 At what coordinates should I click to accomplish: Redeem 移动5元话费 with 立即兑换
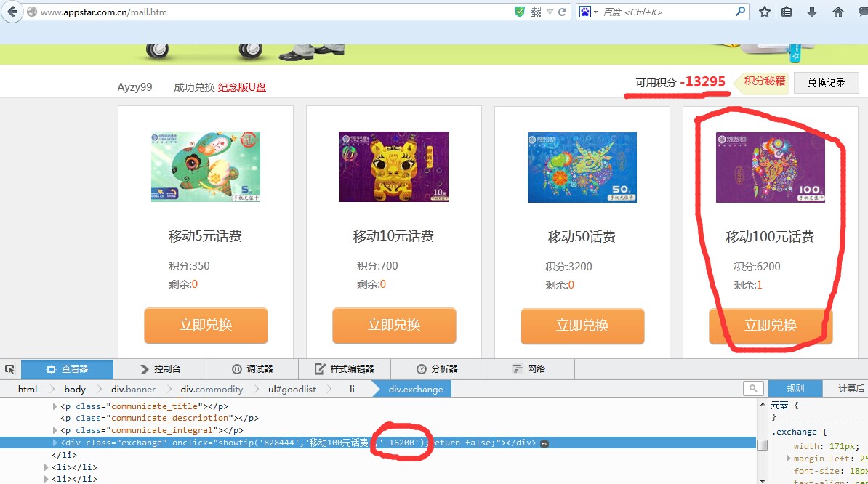click(x=206, y=326)
